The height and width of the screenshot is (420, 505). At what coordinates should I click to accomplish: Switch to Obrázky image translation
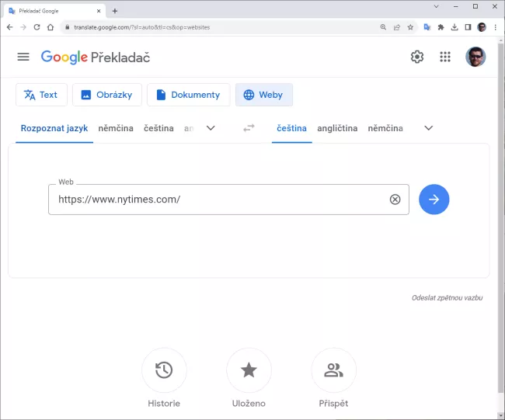(x=107, y=95)
